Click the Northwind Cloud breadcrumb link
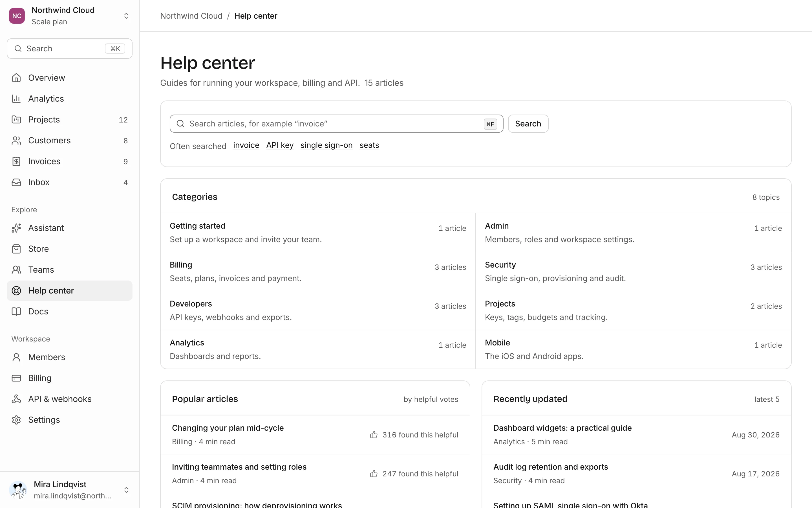The height and width of the screenshot is (508, 812). [x=191, y=16]
